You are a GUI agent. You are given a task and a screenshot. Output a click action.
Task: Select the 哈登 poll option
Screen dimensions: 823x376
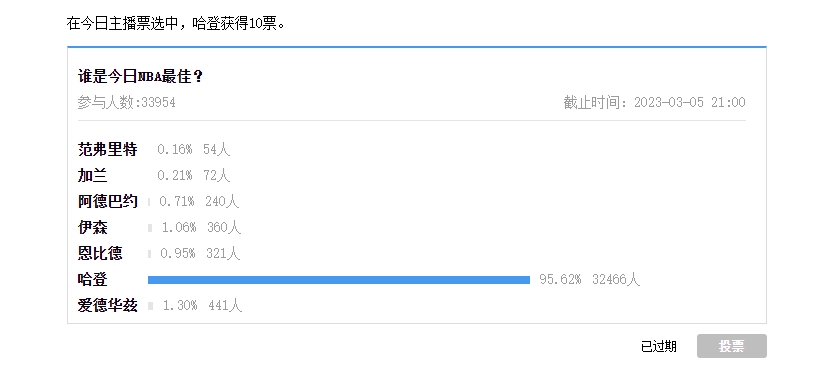click(93, 279)
